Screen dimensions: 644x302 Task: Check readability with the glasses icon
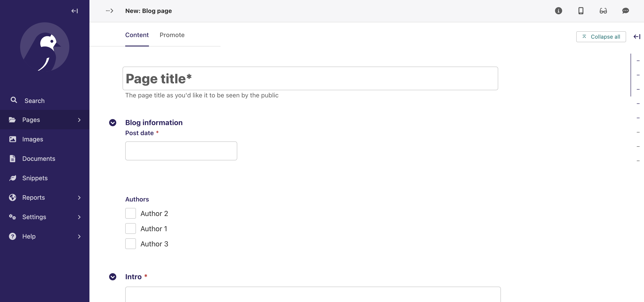click(x=603, y=11)
